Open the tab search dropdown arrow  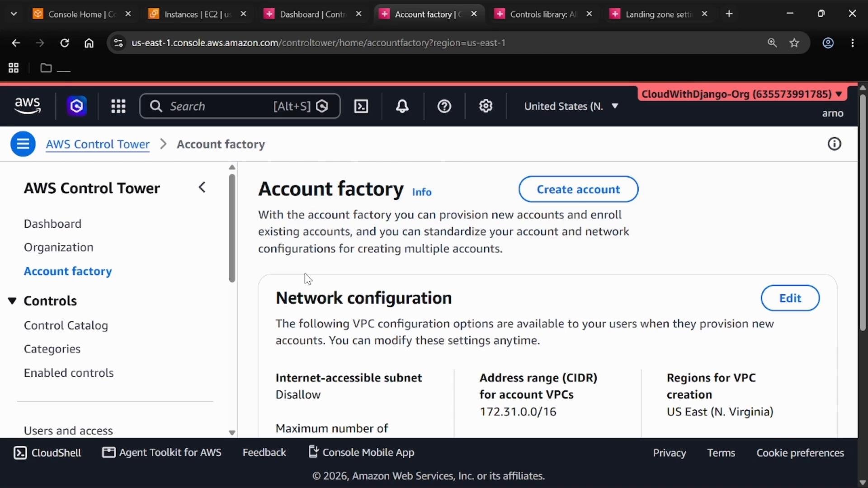tap(14, 14)
